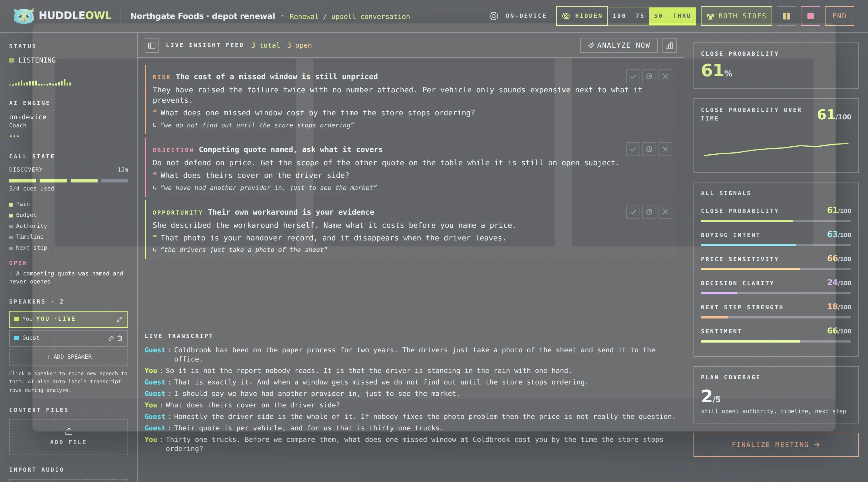Mark the Opportunity insight as done

(x=633, y=212)
